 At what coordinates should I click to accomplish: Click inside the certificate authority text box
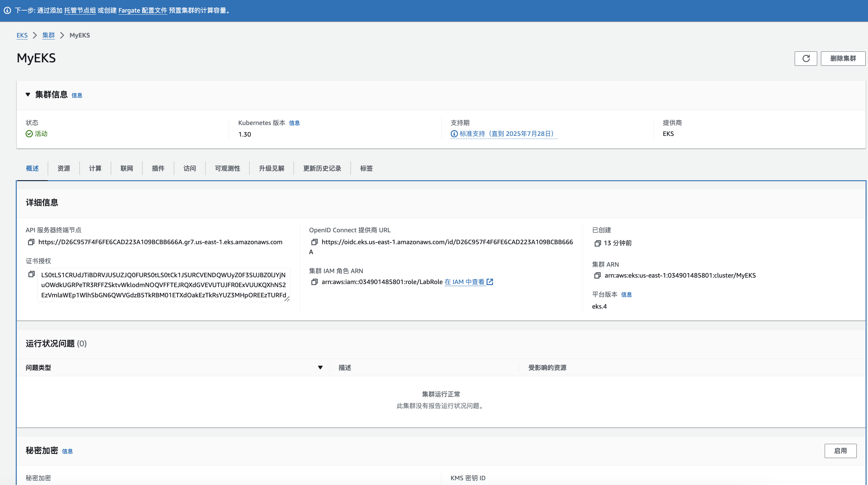point(164,285)
